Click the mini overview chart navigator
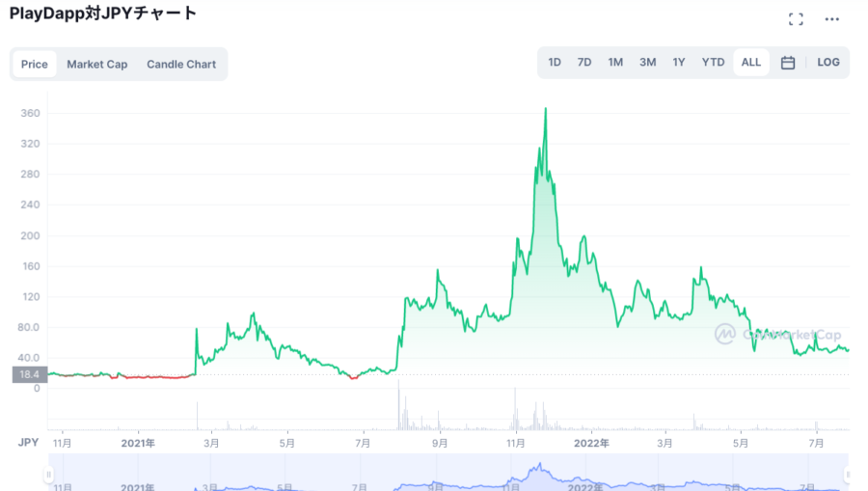 click(x=448, y=473)
